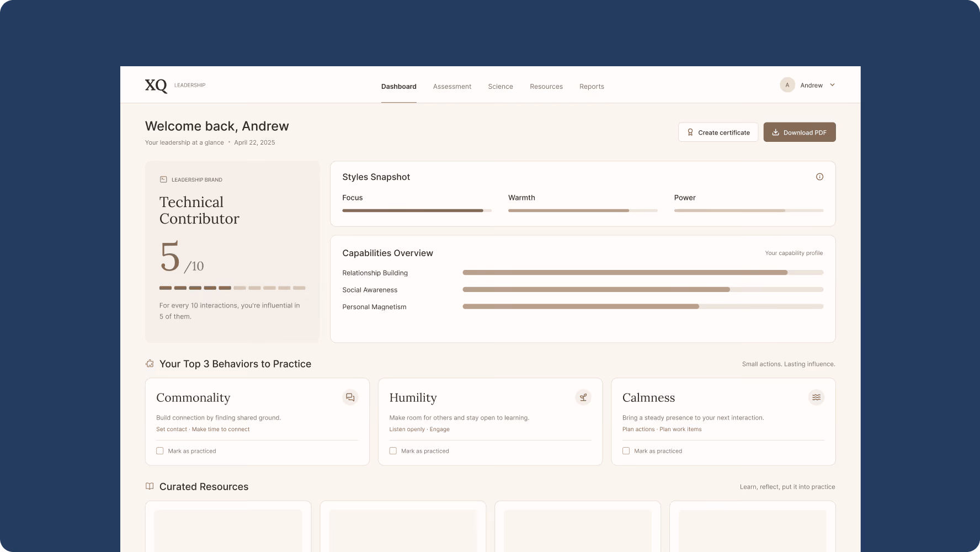The image size is (980, 552).
Task: Click the ribbon icon in Create certificate
Action: pos(690,132)
